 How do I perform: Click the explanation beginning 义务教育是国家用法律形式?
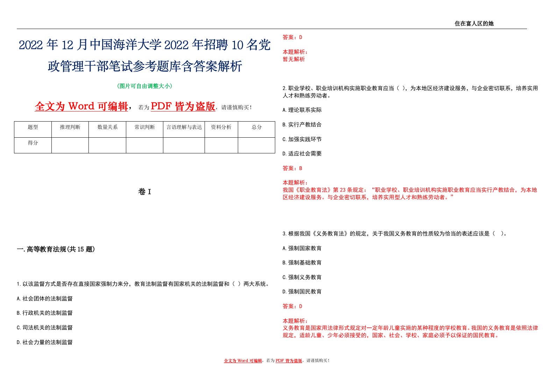click(410, 332)
